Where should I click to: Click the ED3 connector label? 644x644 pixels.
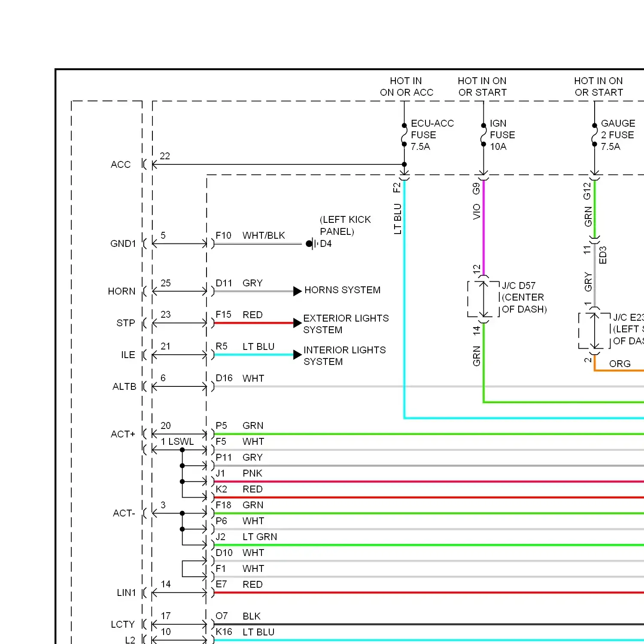coord(603,255)
